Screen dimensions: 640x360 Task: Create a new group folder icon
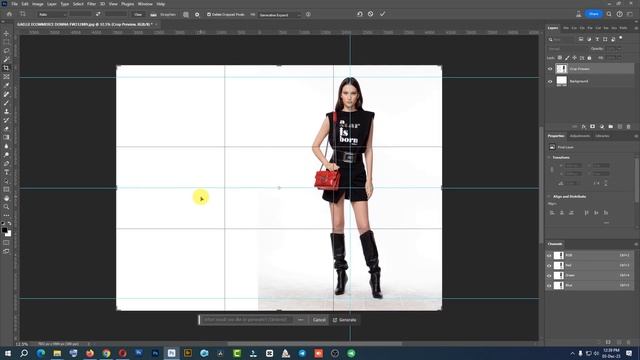coord(611,127)
